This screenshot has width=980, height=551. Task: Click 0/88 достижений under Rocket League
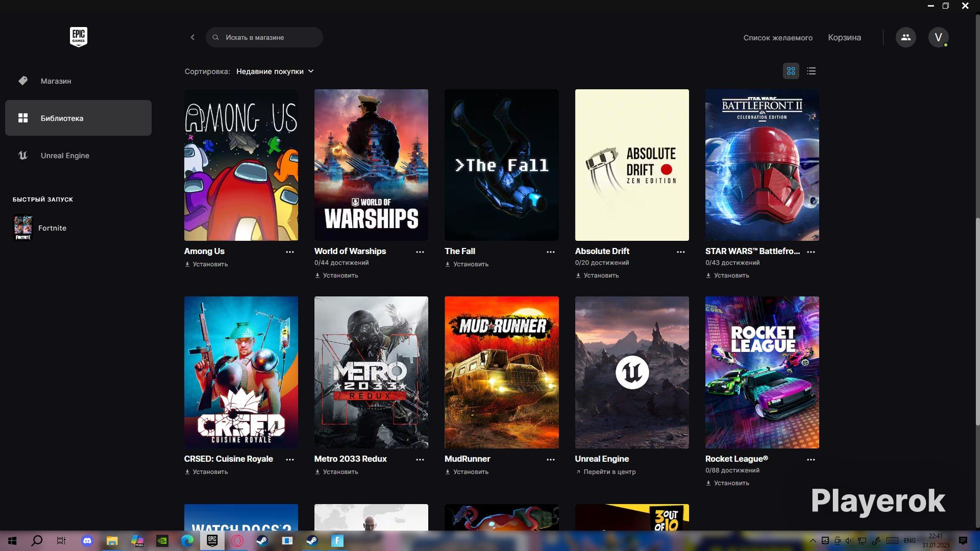click(x=732, y=471)
